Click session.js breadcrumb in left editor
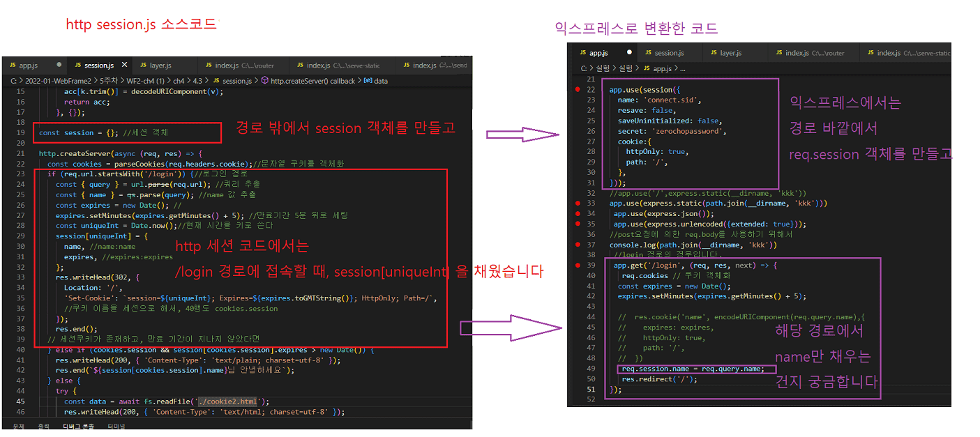Image resolution: width=980 pixels, height=437 pixels. click(232, 81)
